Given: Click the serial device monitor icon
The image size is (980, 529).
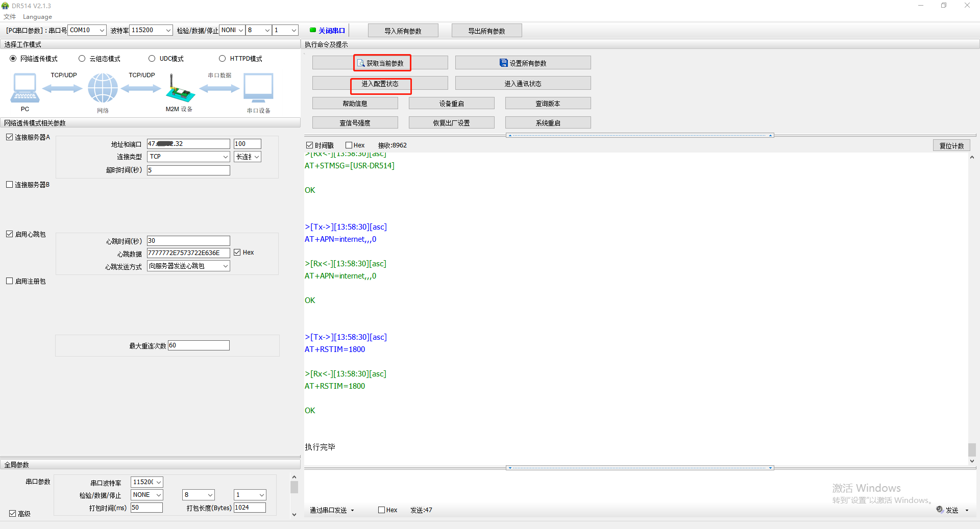Looking at the screenshot, I should [x=258, y=88].
